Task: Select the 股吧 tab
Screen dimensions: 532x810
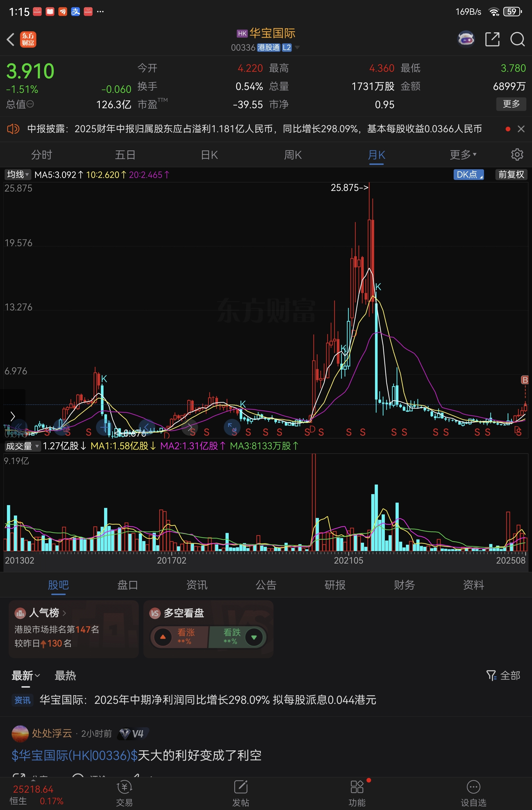Action: coord(58,585)
